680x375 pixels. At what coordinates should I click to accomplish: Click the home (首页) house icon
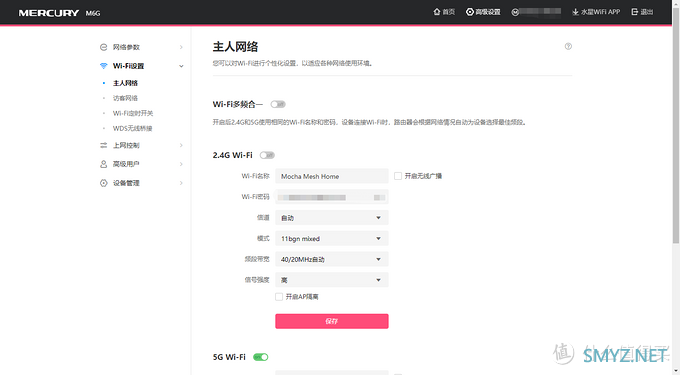coord(437,12)
